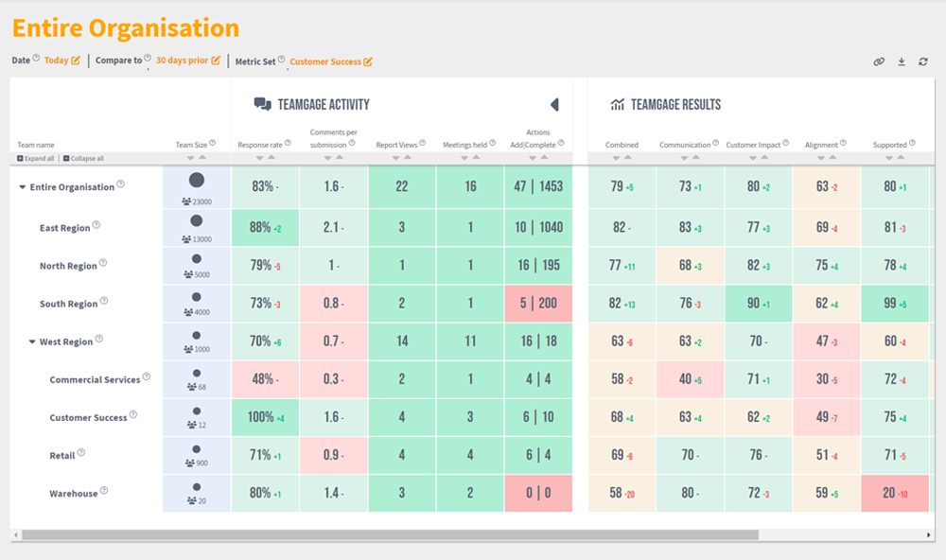Click the Expand all button

click(36, 158)
